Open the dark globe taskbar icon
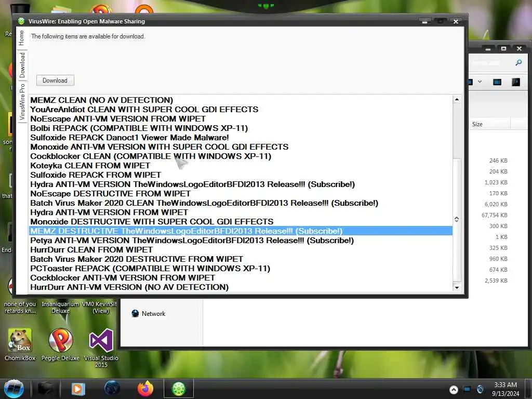532x399 pixels. coord(112,389)
